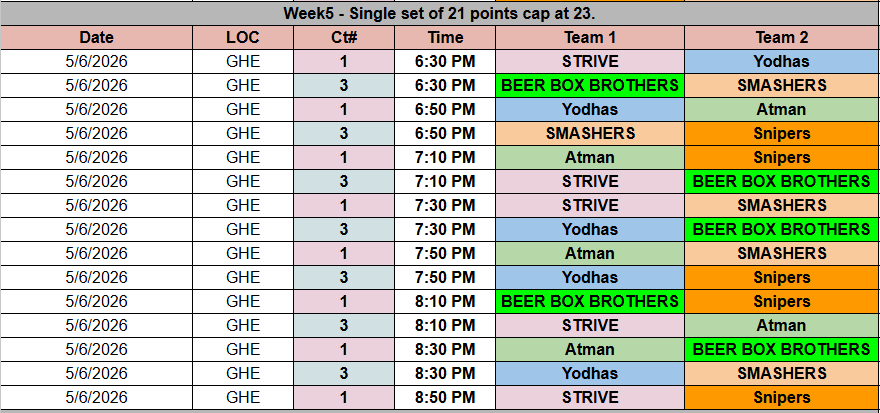Select the Snipers cell in the 8:50 PM row
Viewport: 880px width, 413px height.
781,397
